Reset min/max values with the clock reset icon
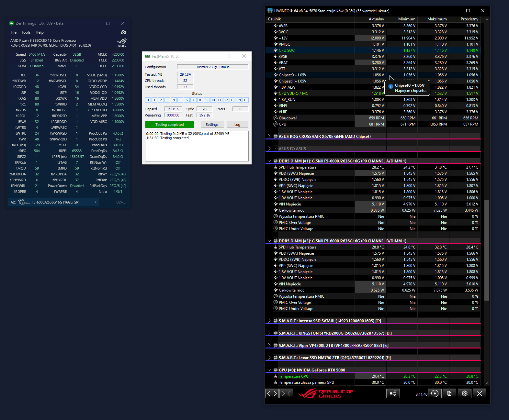 pos(435,393)
